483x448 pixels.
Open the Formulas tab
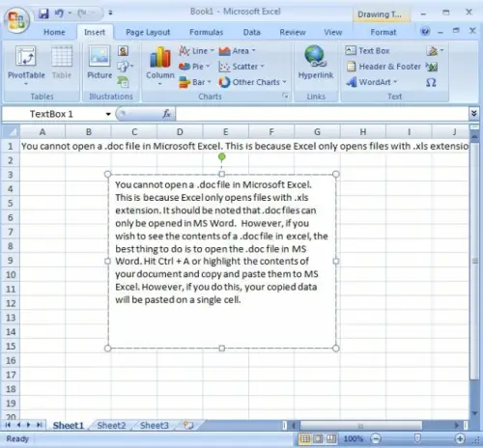206,32
